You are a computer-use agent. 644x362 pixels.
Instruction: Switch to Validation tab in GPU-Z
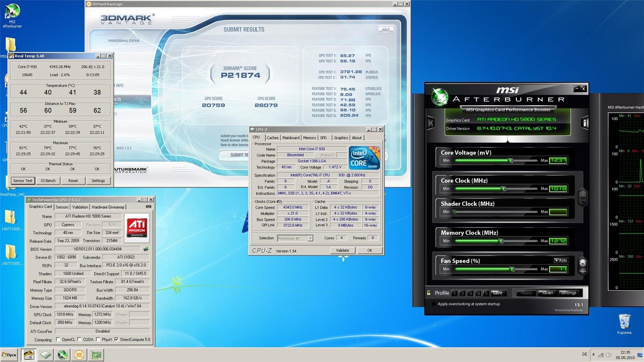pos(80,207)
